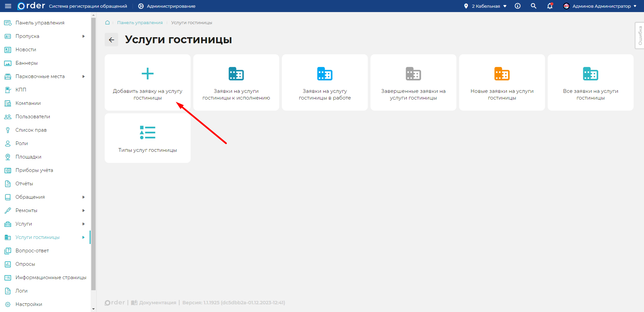Click the home icon in breadcrumbs
This screenshot has width=644, height=312.
(107, 22)
